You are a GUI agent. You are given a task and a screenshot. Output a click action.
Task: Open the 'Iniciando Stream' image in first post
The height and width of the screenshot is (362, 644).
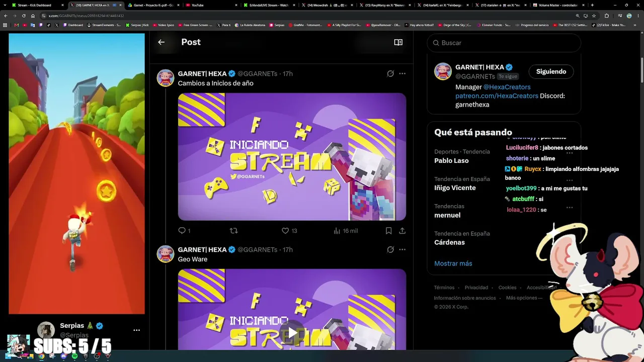tap(292, 156)
